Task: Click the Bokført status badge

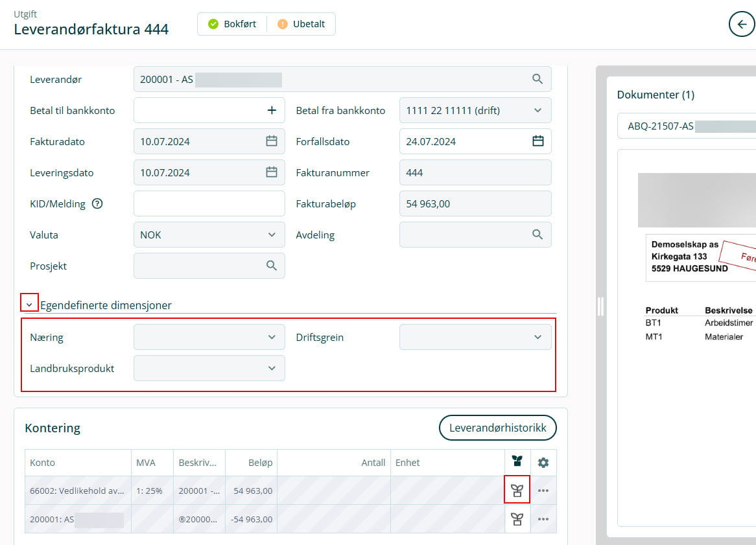Action: tap(232, 24)
